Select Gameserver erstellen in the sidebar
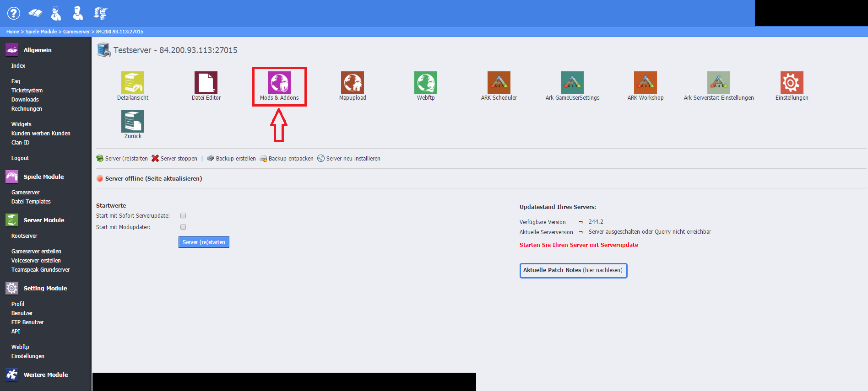Screen dimensions: 868x391 coord(36,252)
